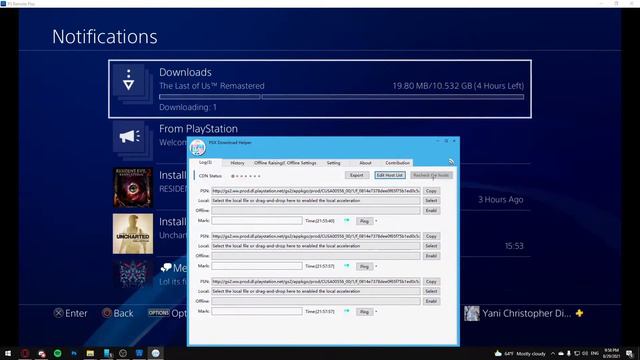Click Ping beside Time 21:53:40

[364, 221]
